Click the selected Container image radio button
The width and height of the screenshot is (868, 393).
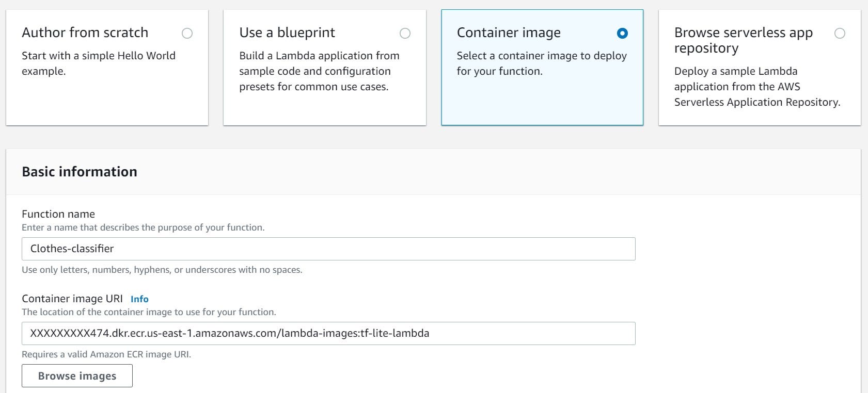622,34
